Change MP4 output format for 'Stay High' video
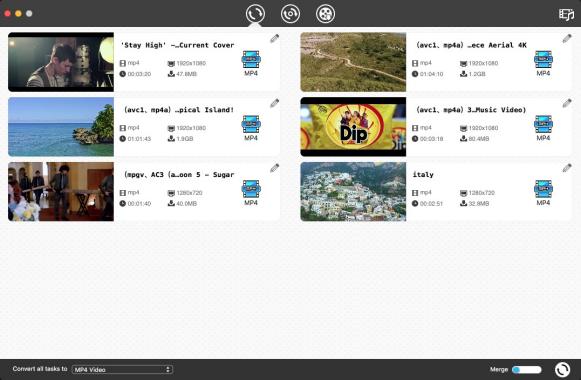This screenshot has height=380, width=581. [x=251, y=63]
